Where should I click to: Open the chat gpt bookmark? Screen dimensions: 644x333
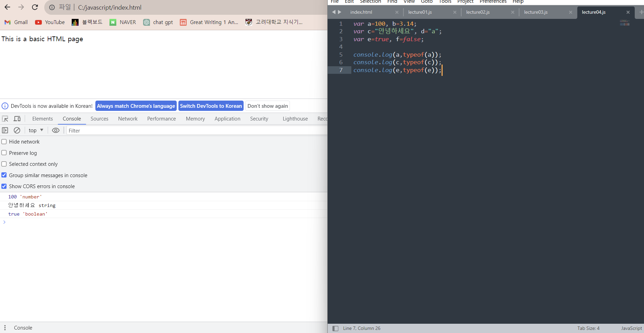[x=158, y=22]
